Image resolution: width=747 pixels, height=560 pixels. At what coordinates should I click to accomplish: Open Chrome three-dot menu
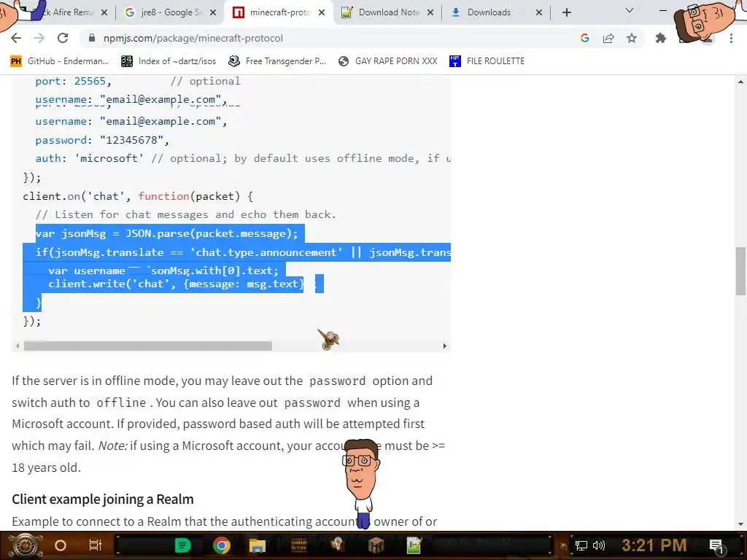pos(731,38)
